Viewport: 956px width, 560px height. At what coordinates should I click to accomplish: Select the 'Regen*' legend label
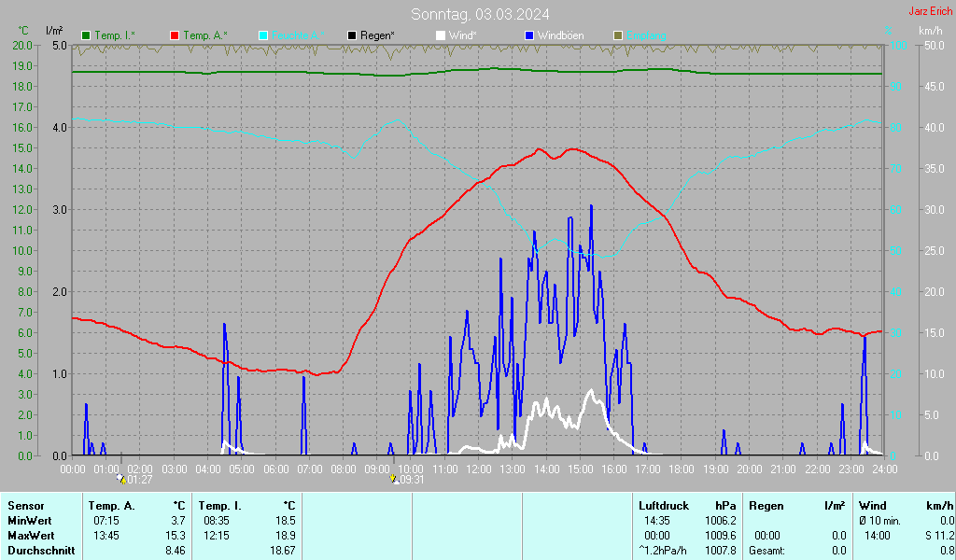click(377, 36)
